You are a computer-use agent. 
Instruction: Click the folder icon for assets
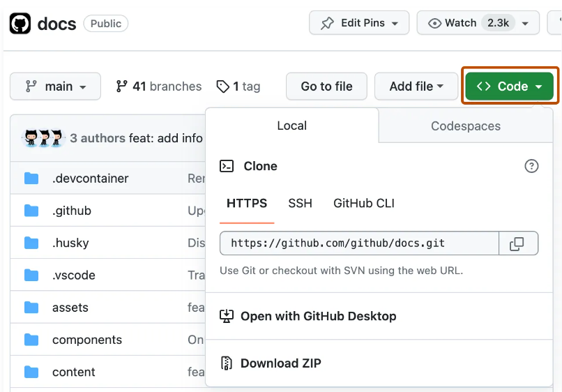click(x=31, y=308)
